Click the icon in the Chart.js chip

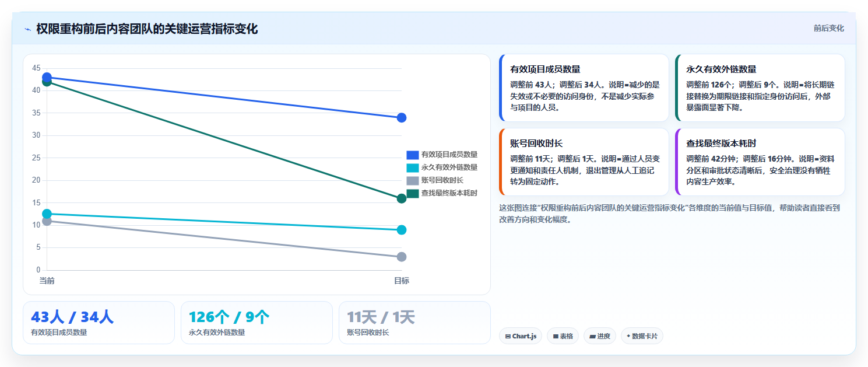(508, 336)
